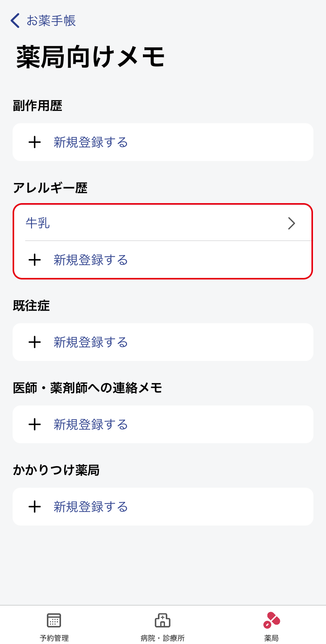
Task: Tap the plus icon under 既往症
Action: [35, 342]
